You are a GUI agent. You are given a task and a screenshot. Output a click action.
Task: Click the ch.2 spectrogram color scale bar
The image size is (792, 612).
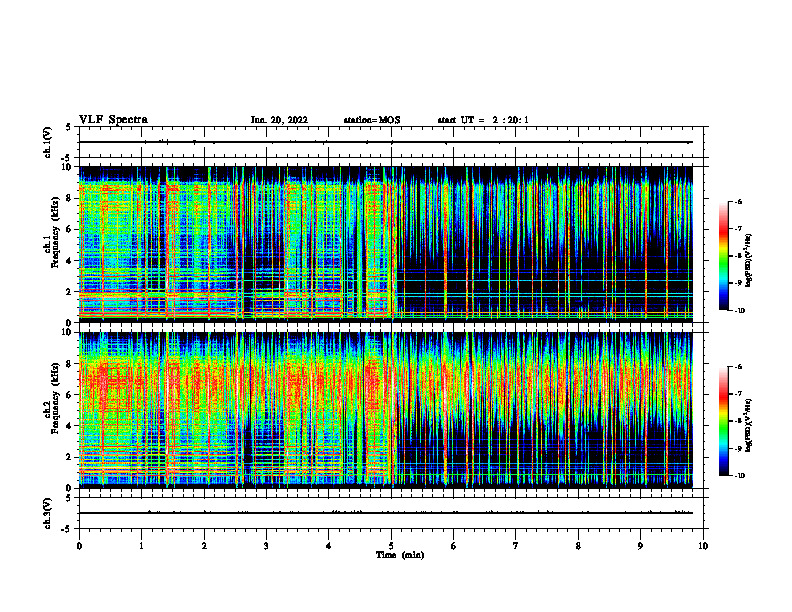pyautogui.click(x=724, y=421)
